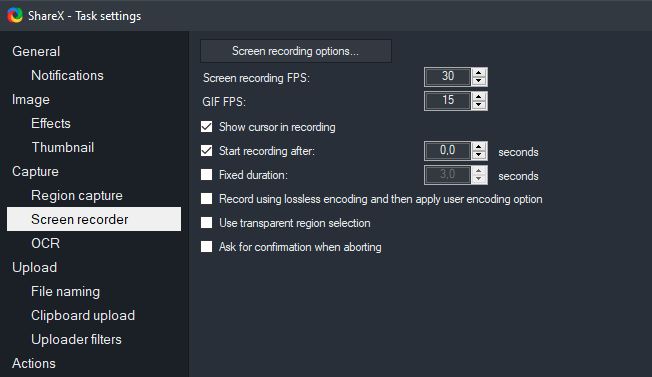Click the ShareX logo icon in title bar
Image resolution: width=652 pixels, height=377 pixels.
tap(15, 15)
